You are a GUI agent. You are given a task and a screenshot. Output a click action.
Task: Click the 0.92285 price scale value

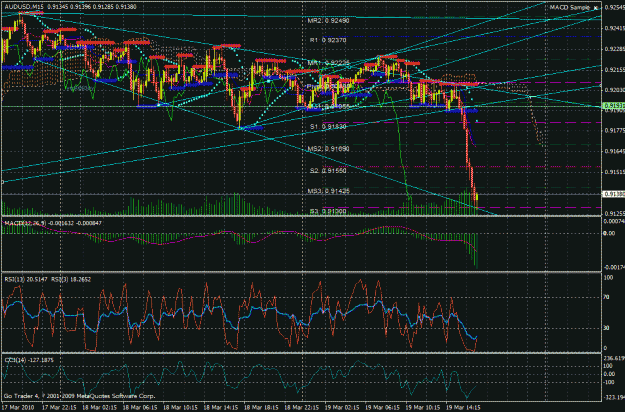[615, 49]
